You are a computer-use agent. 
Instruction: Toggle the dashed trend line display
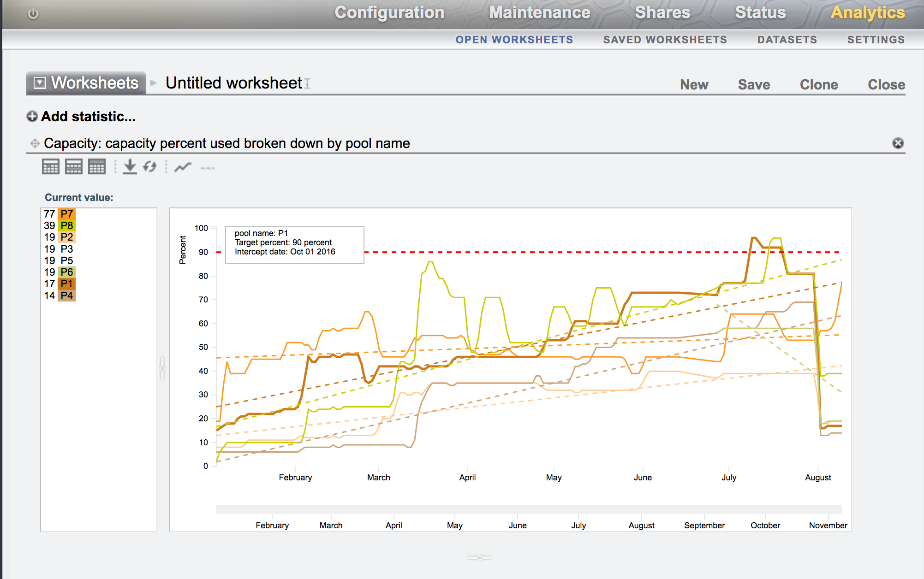(208, 168)
